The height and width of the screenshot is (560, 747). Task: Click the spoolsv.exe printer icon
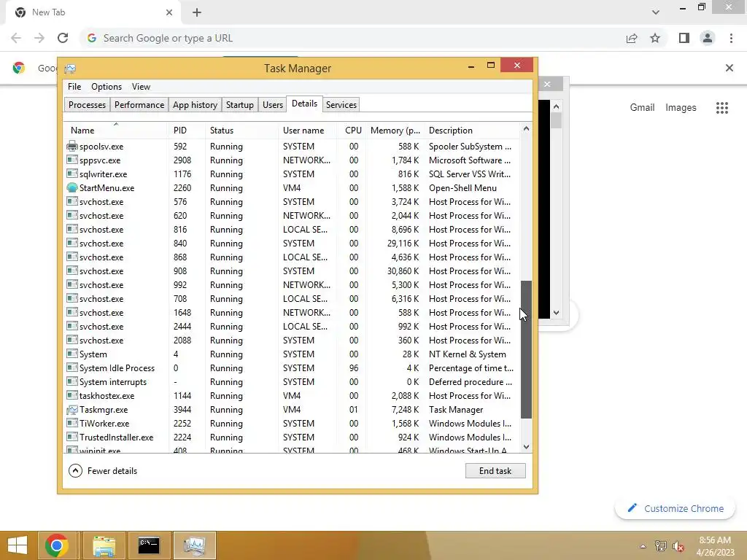click(72, 146)
